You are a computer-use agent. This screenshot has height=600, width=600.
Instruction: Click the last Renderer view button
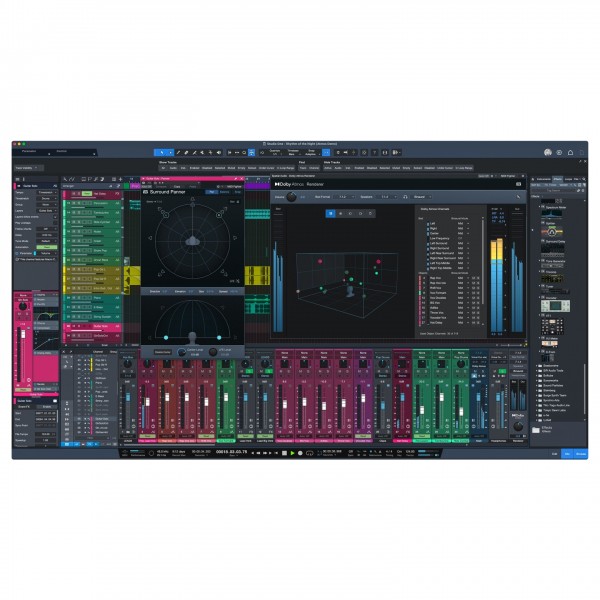pos(370,214)
